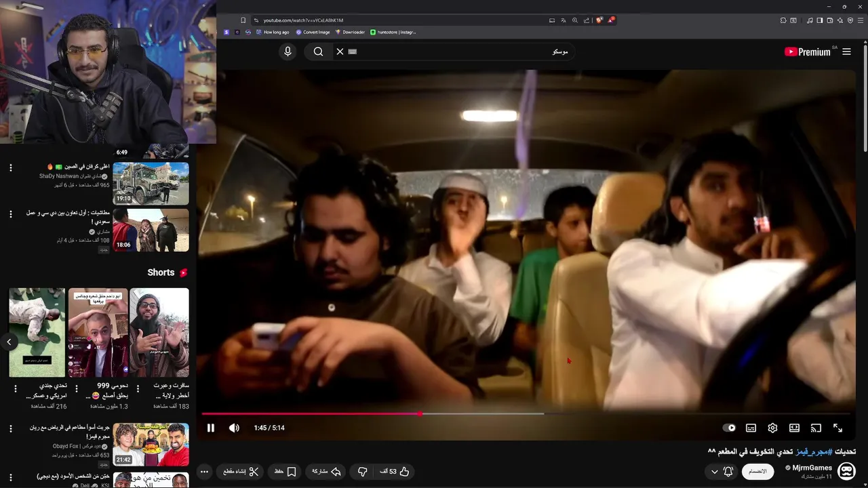This screenshot has height=488, width=868.
Task: Open options for the KSI video row
Action: click(10, 478)
